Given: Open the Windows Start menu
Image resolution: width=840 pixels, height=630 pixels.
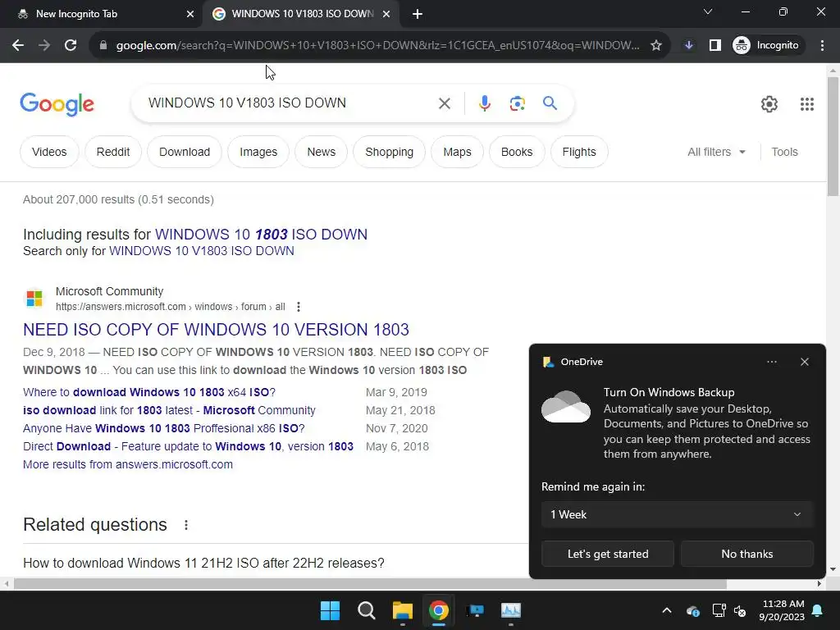Looking at the screenshot, I should tap(330, 610).
